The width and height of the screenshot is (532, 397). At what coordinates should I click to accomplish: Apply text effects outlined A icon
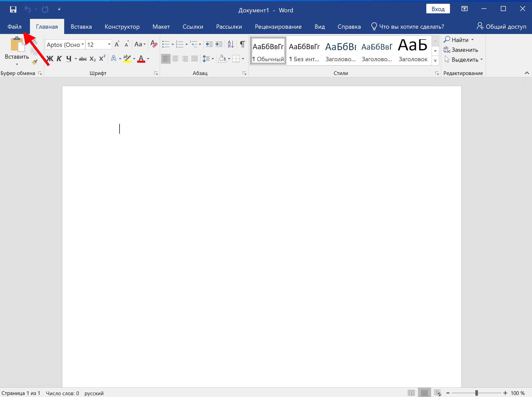114,58
